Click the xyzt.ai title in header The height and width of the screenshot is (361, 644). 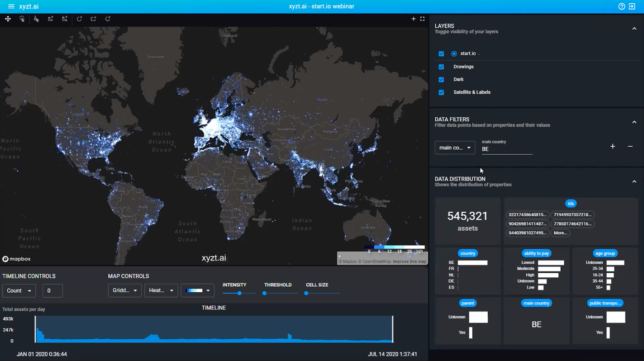(x=29, y=6)
